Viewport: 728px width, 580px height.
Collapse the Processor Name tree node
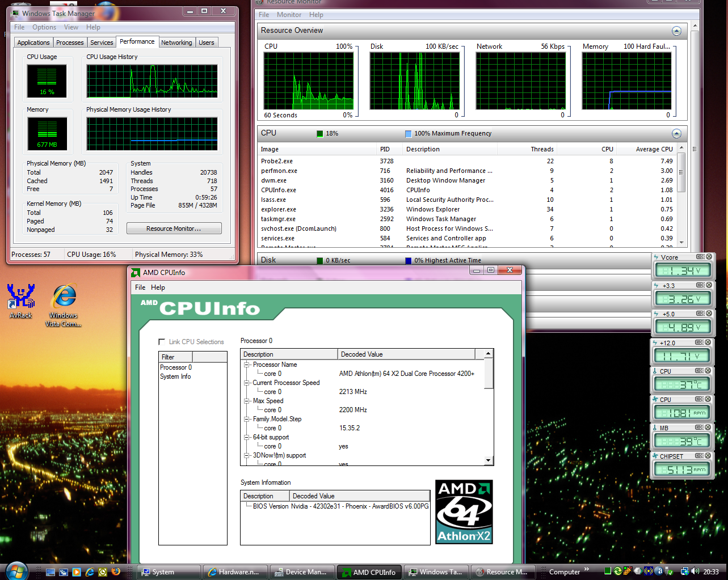[247, 365]
